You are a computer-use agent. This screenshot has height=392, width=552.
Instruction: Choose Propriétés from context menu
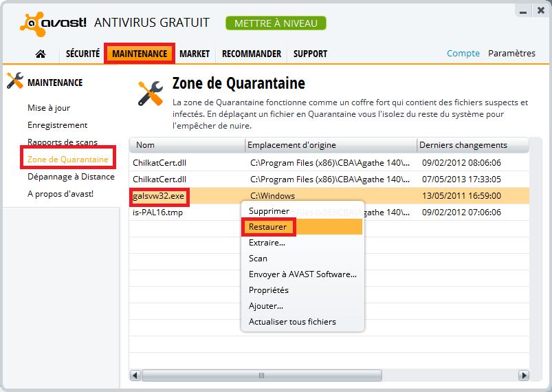click(x=302, y=290)
